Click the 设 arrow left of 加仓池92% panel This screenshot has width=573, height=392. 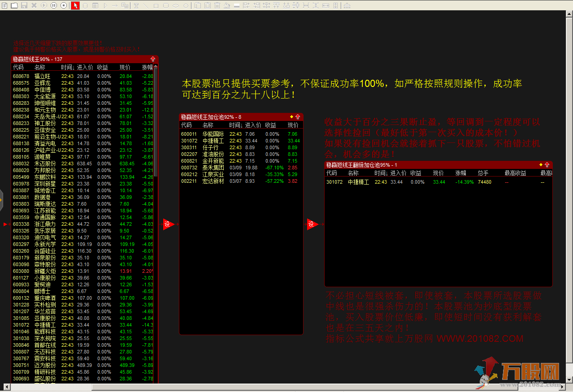point(168,224)
